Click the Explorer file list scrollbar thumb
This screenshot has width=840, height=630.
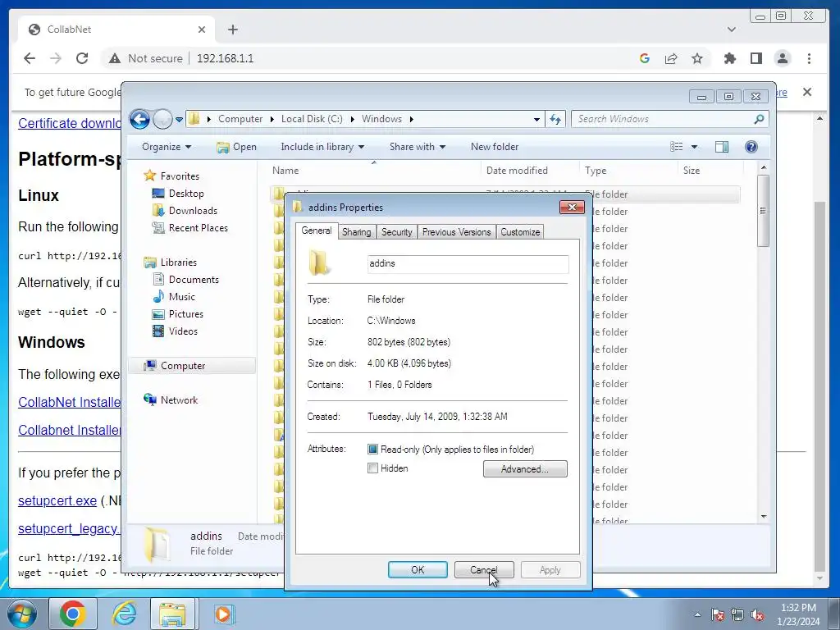click(763, 211)
